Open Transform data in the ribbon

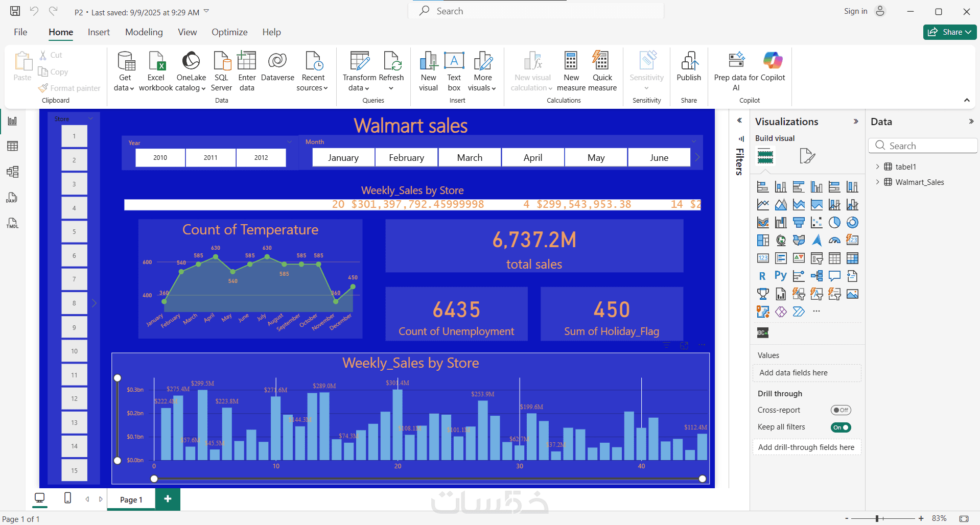point(359,71)
